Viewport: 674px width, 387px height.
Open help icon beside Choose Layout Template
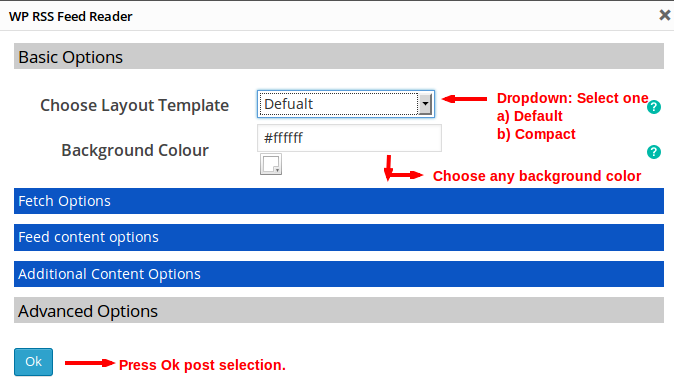click(x=653, y=107)
